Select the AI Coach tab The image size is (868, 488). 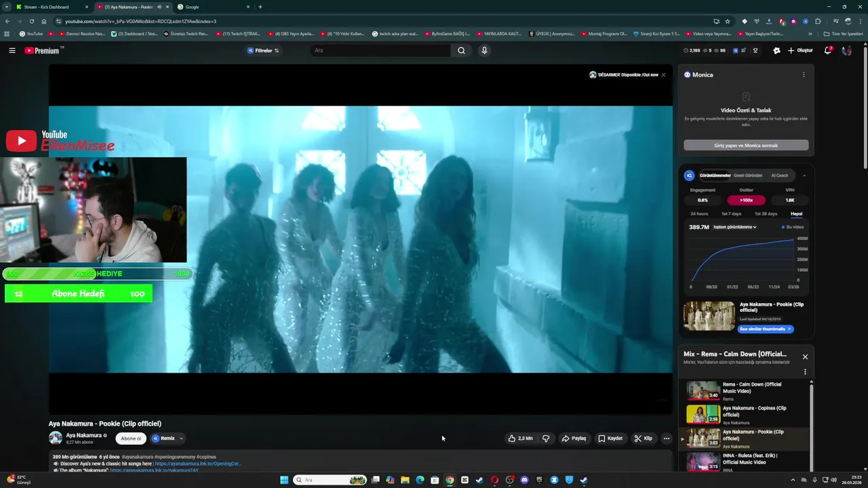780,176
